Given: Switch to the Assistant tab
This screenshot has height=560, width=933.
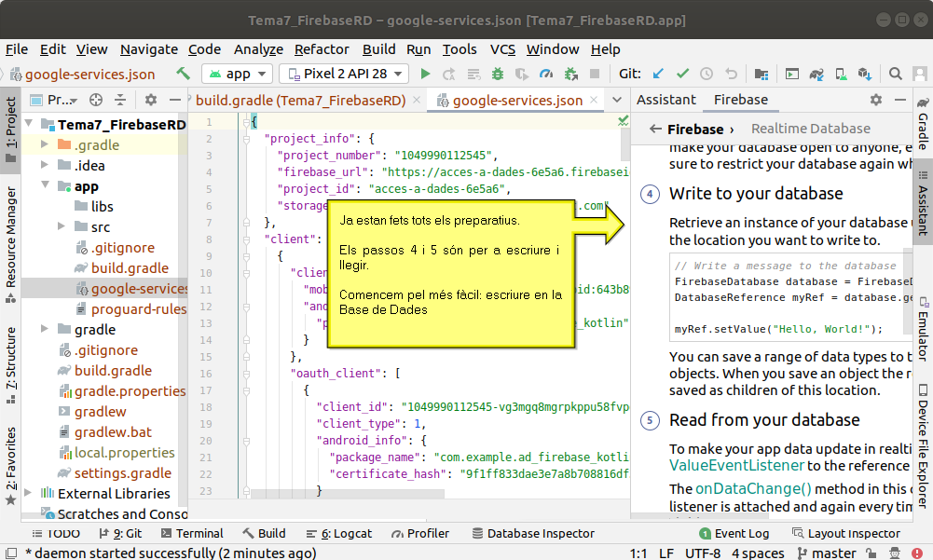Looking at the screenshot, I should [665, 100].
